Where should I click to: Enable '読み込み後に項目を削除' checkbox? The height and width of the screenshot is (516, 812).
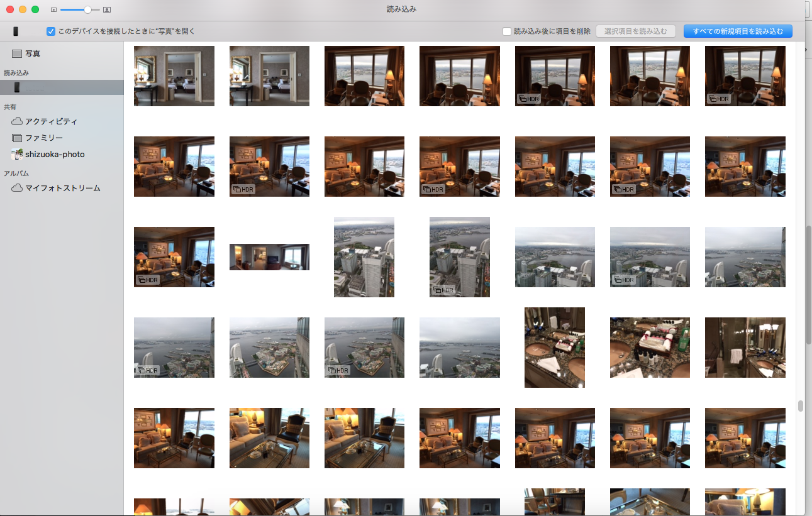coord(507,31)
